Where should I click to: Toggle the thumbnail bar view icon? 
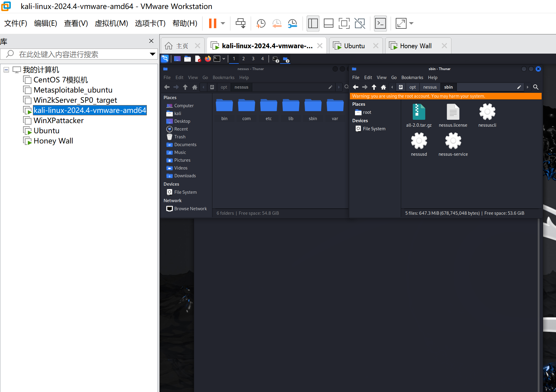coord(329,23)
